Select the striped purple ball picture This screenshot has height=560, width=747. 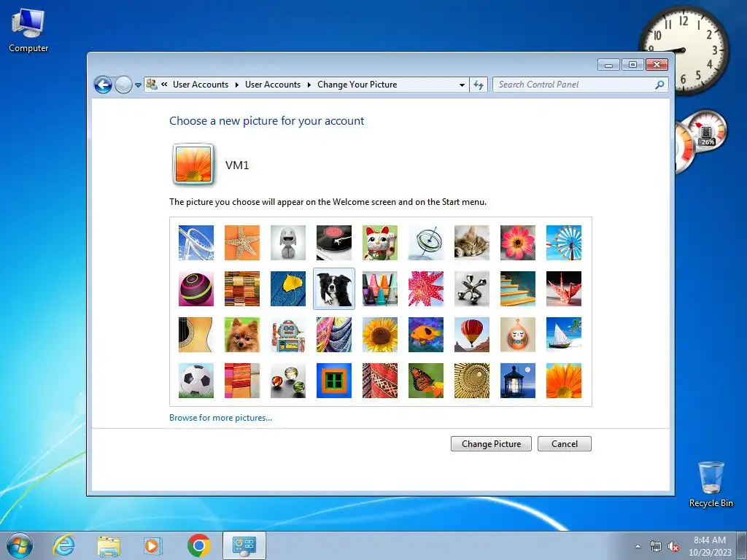[x=196, y=289]
